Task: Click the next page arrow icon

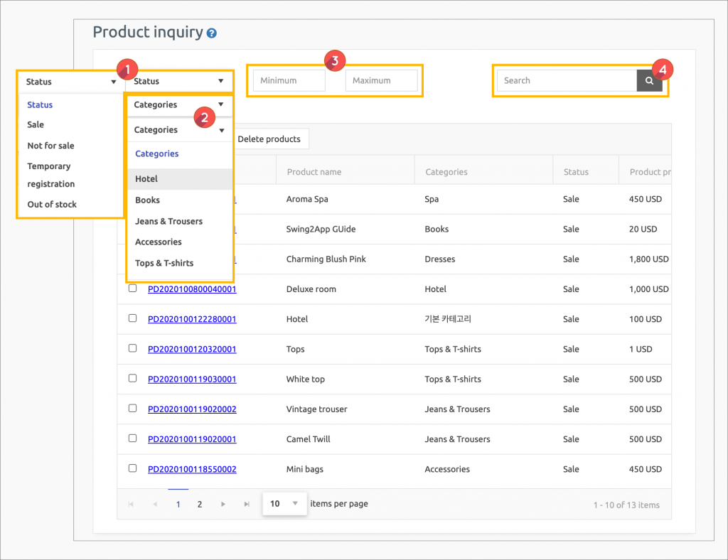Action: tap(223, 503)
